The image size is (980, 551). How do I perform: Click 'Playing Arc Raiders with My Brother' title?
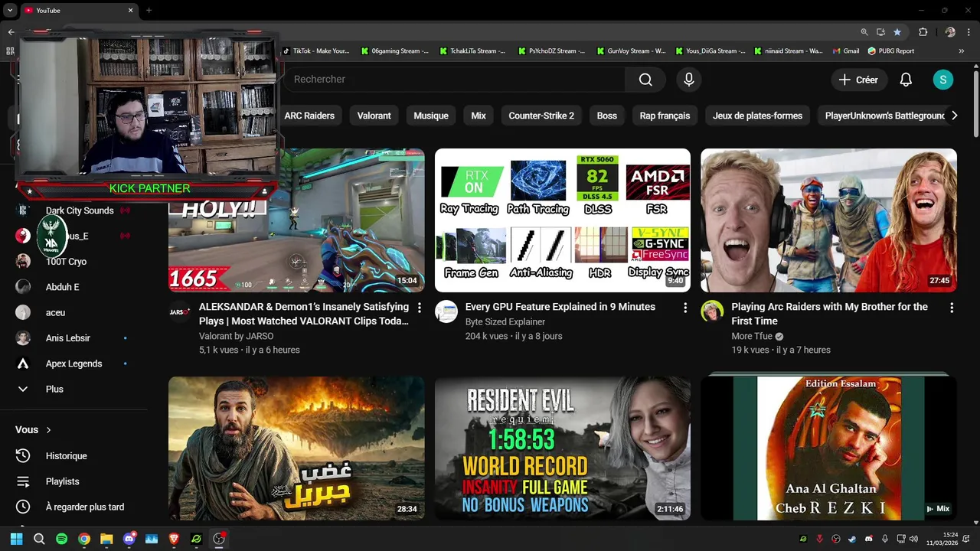click(829, 314)
